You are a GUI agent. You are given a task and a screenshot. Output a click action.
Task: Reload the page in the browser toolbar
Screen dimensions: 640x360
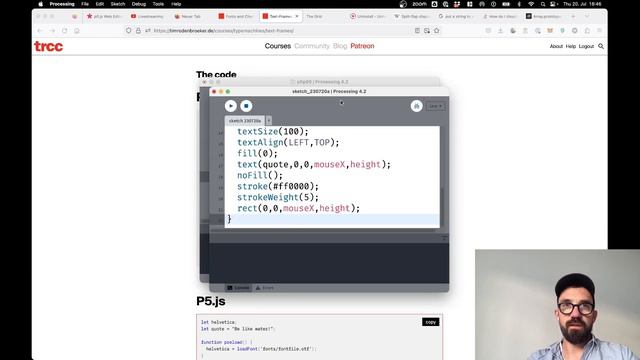[x=64, y=31]
